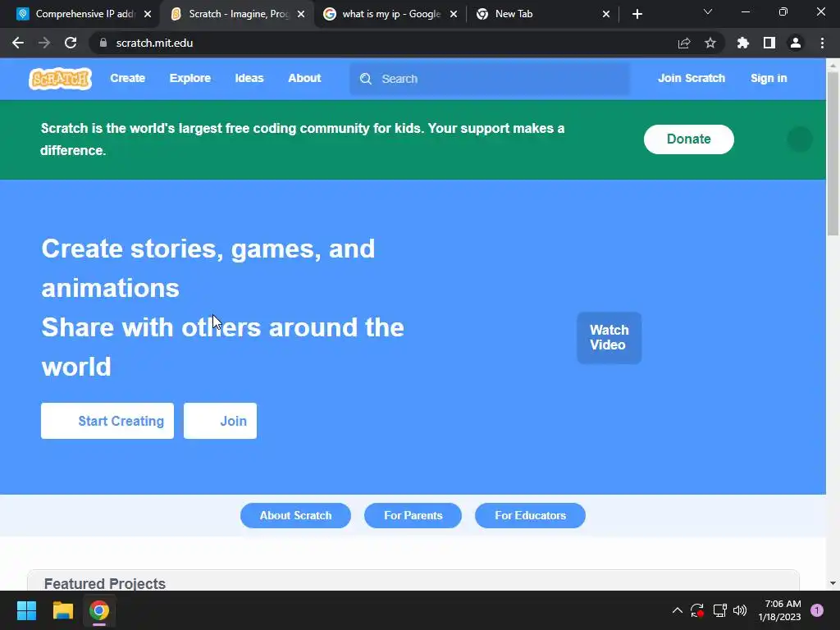
Task: Switch to the New Tab tab
Action: click(536, 14)
